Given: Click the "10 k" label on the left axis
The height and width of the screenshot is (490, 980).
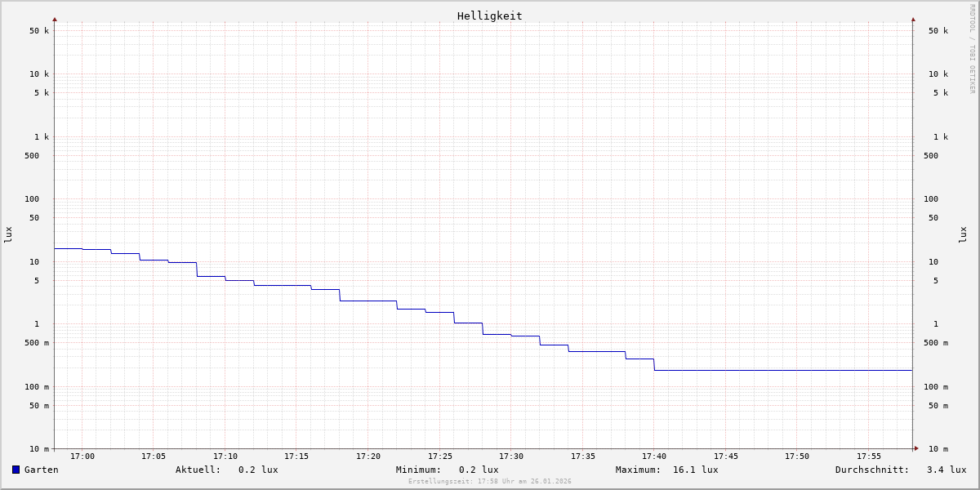Looking at the screenshot, I should click(x=39, y=74).
